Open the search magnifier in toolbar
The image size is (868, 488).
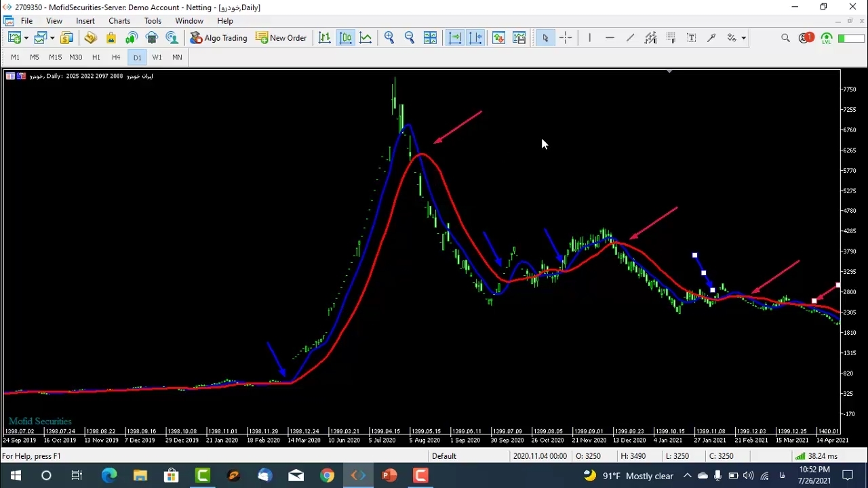785,38
